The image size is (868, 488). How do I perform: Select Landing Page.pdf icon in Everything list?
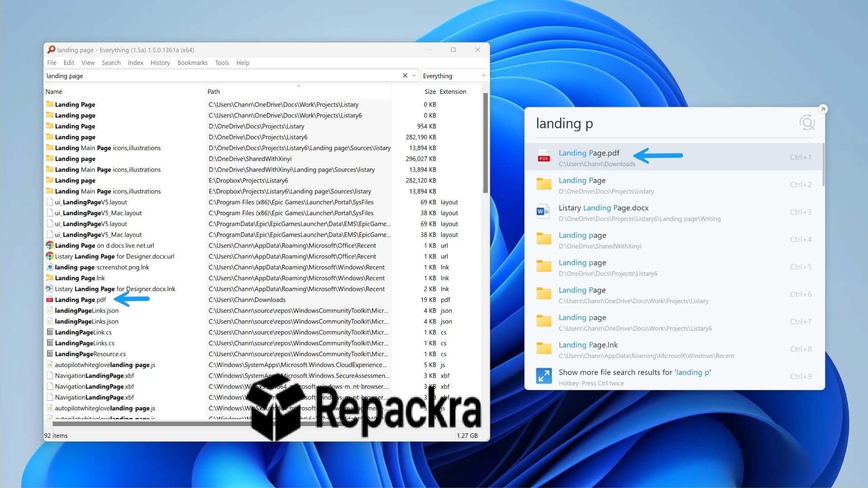[x=50, y=300]
